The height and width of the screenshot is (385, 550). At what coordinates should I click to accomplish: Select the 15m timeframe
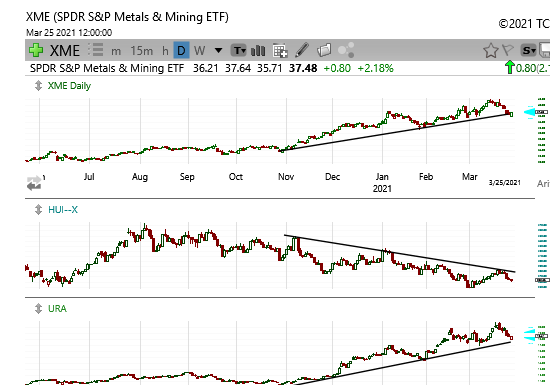click(142, 51)
